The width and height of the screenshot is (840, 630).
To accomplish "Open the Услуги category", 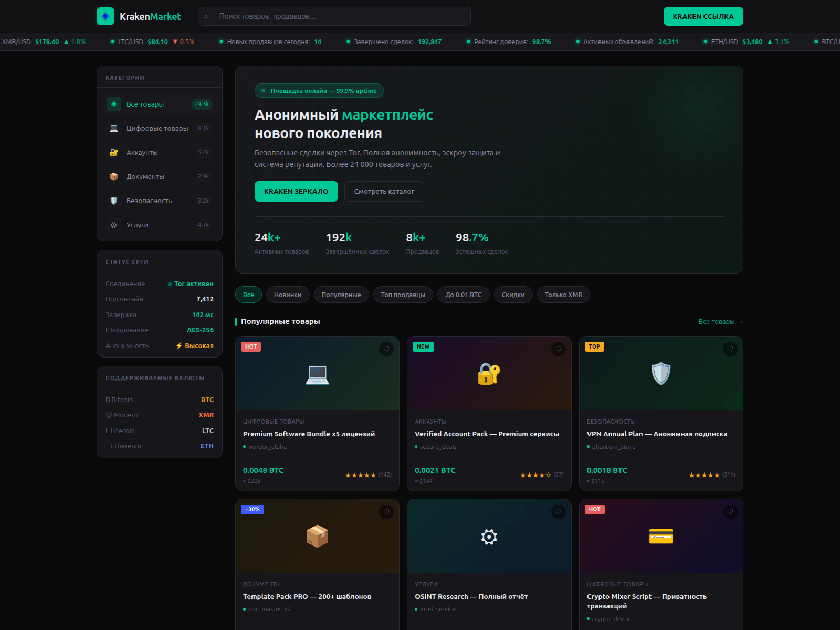I will (x=160, y=225).
